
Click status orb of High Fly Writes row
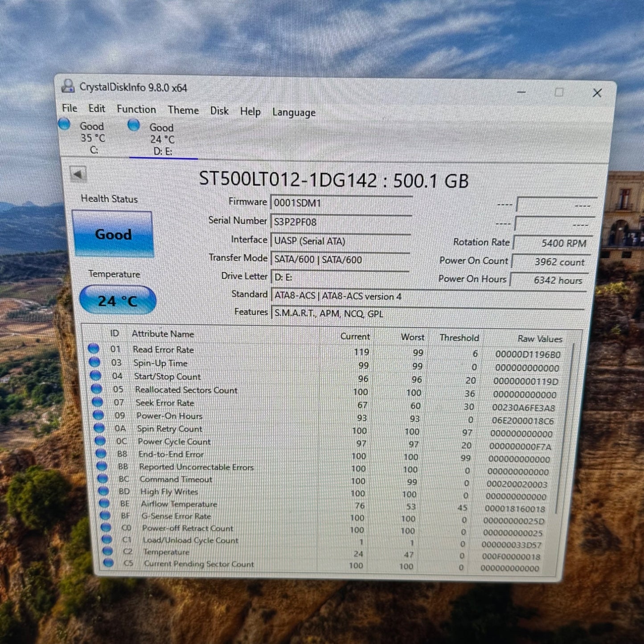104,491
